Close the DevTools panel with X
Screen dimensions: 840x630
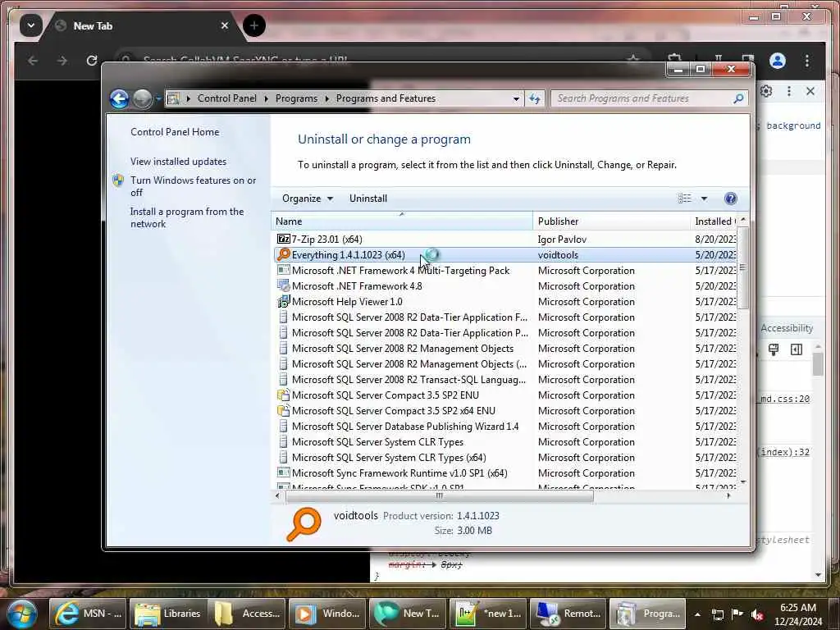pos(810,91)
